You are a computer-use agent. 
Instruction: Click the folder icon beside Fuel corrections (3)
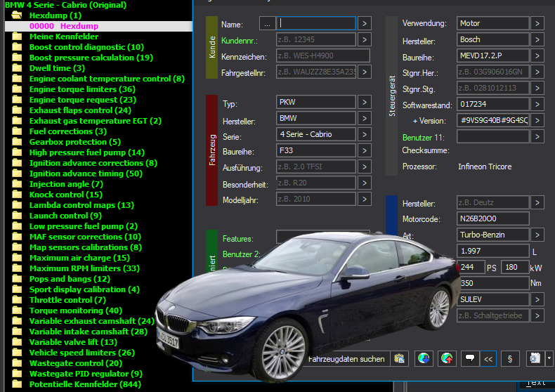coord(17,131)
